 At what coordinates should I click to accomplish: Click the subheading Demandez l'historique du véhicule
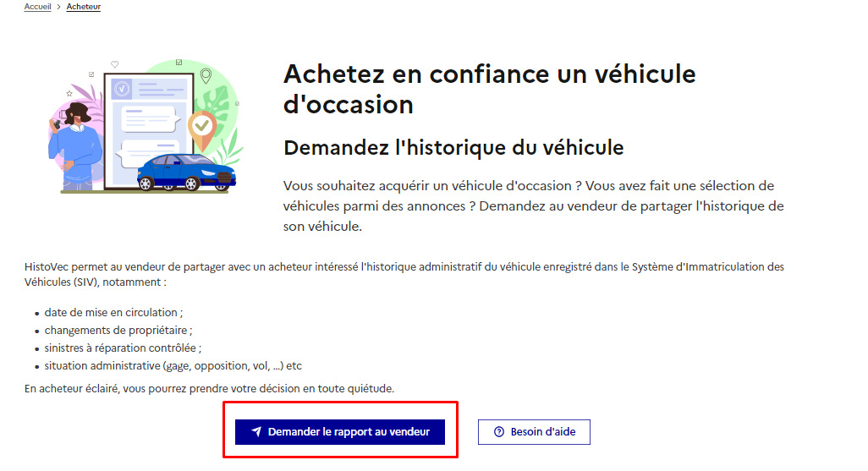[x=453, y=148]
